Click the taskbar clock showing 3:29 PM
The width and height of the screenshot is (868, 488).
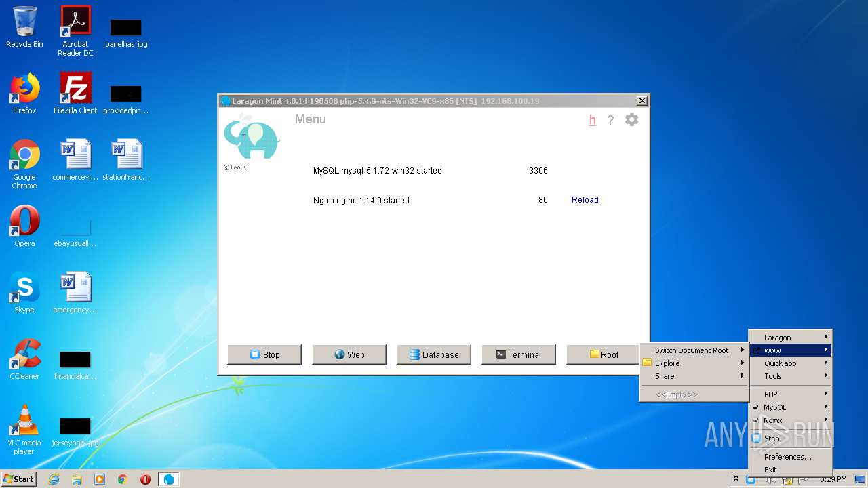(833, 479)
